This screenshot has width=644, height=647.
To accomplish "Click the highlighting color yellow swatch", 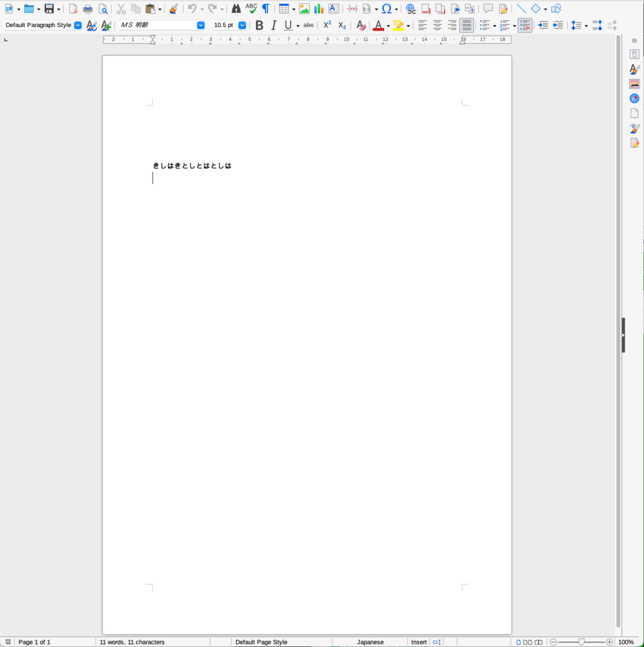I will coord(398,25).
